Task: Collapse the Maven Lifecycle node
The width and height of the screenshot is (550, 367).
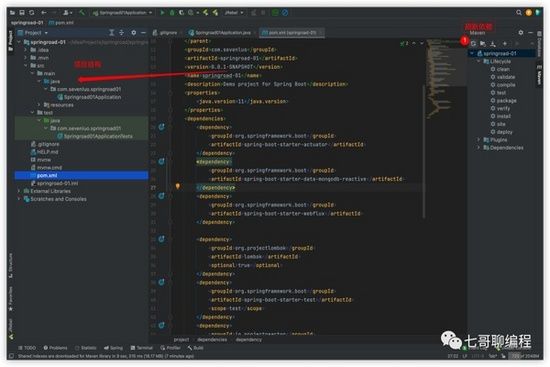Action: pos(478,61)
